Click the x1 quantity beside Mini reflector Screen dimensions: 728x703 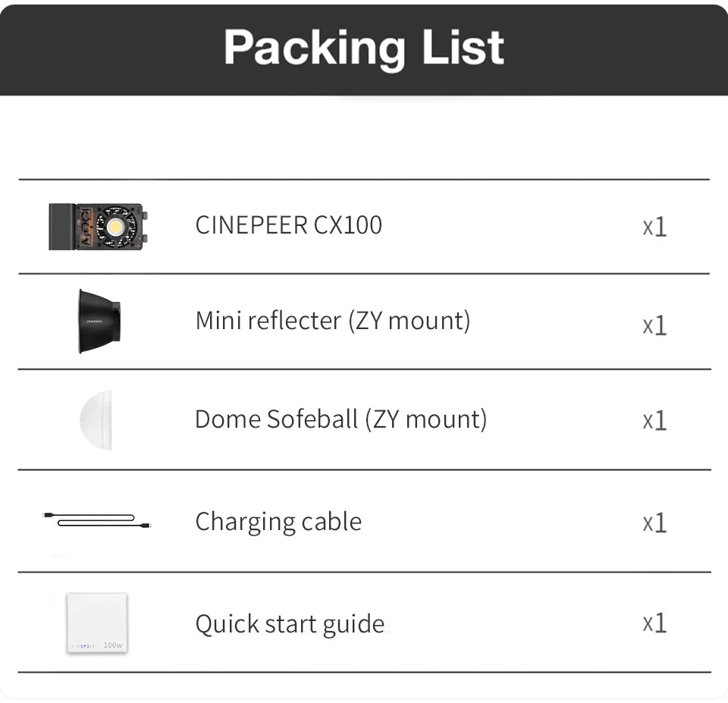[x=654, y=325]
